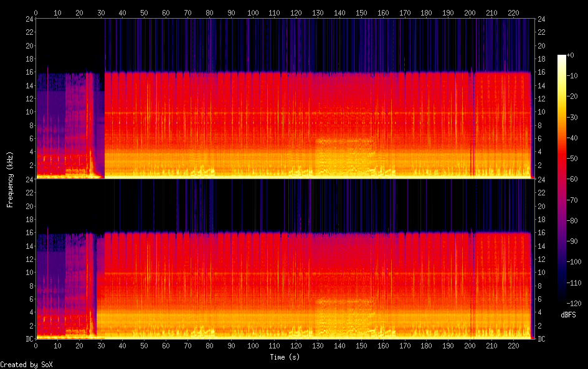Click the "Frequency (kHz)" axis label
The image size is (588, 369).
pyautogui.click(x=10, y=179)
